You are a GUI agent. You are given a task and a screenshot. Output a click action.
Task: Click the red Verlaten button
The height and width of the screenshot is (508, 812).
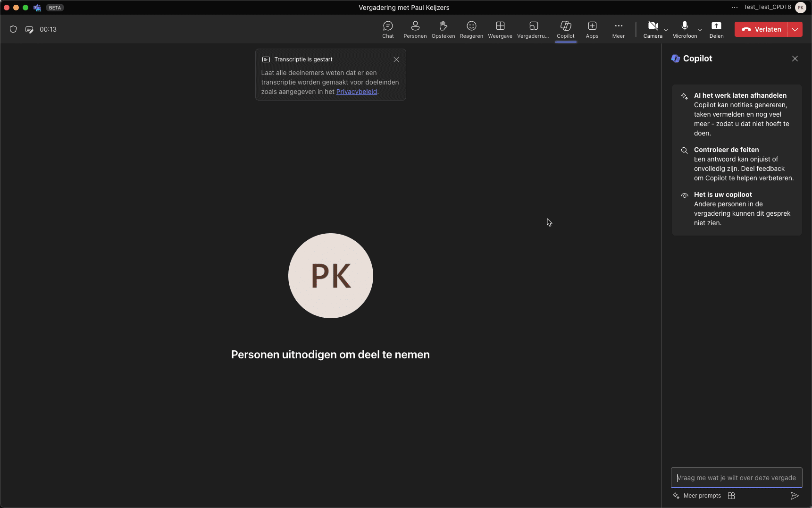[x=761, y=29]
